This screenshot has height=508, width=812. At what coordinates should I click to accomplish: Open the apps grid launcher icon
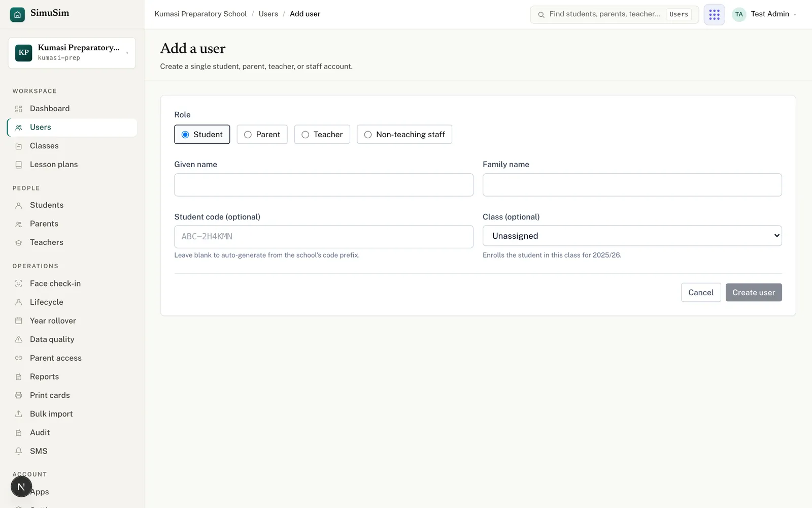point(714,14)
